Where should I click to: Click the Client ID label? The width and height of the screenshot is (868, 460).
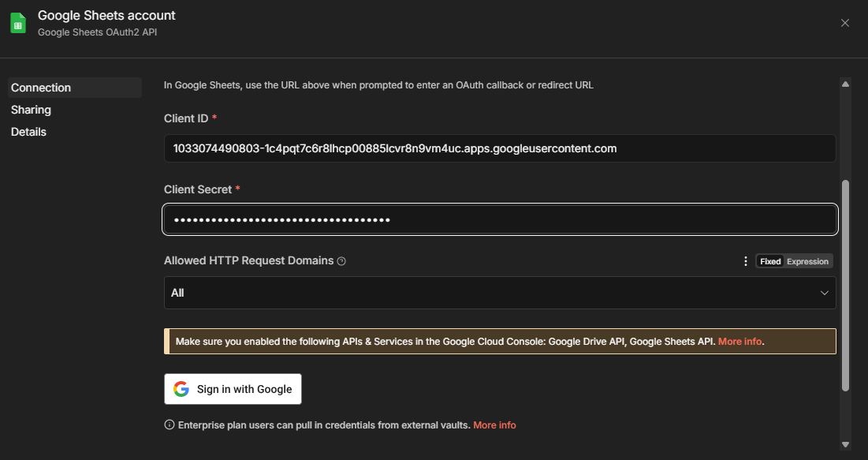coord(186,118)
